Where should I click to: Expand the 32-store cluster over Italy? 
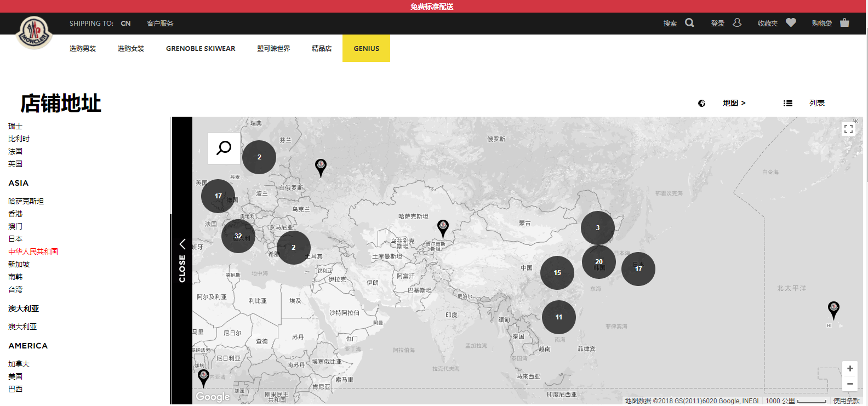238,236
